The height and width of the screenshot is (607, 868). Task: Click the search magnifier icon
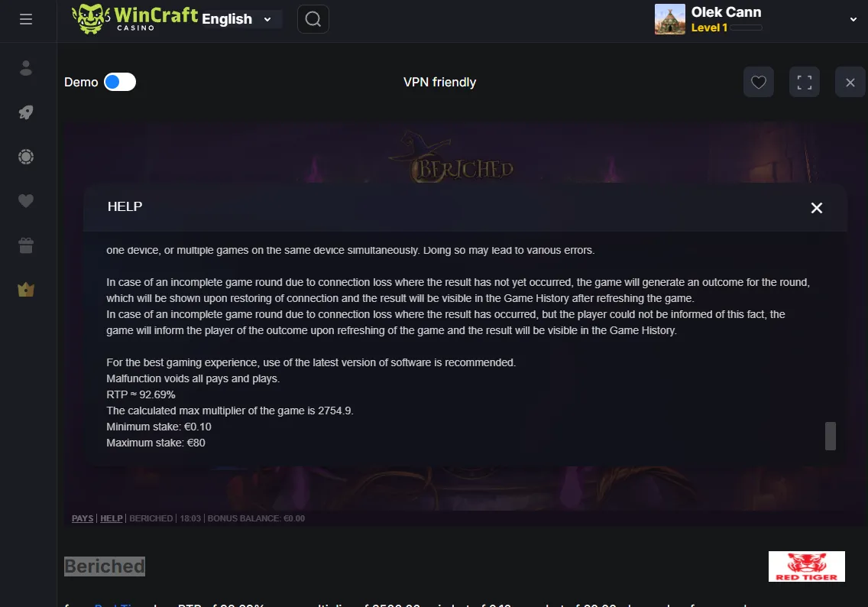point(313,19)
